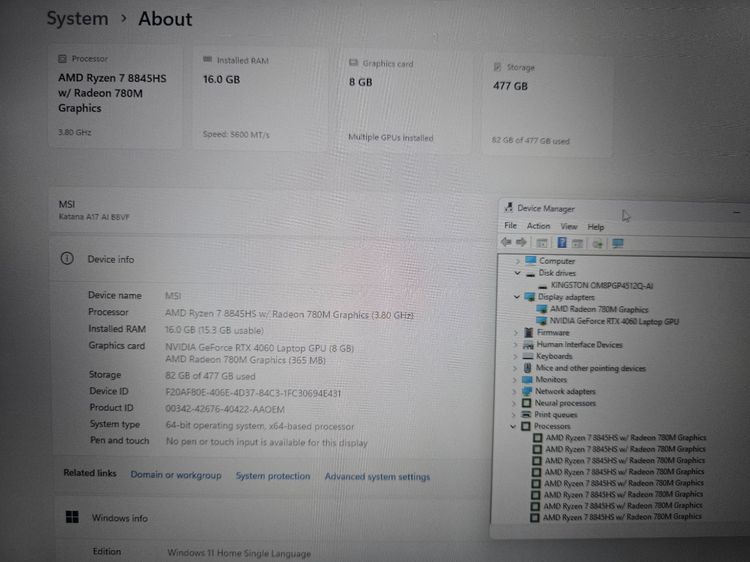Click the Product ID value 00342-42676-40422-AAOEM
This screenshot has width=750, height=562.
225,409
